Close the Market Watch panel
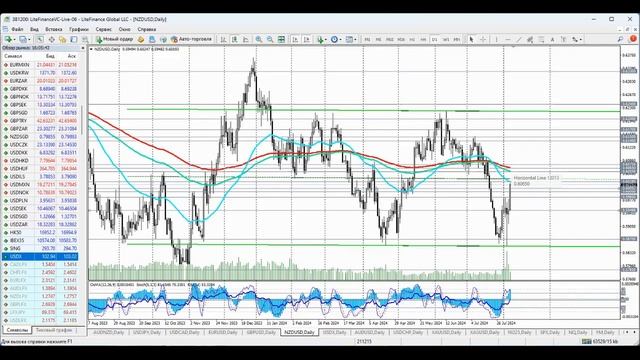 click(x=83, y=48)
